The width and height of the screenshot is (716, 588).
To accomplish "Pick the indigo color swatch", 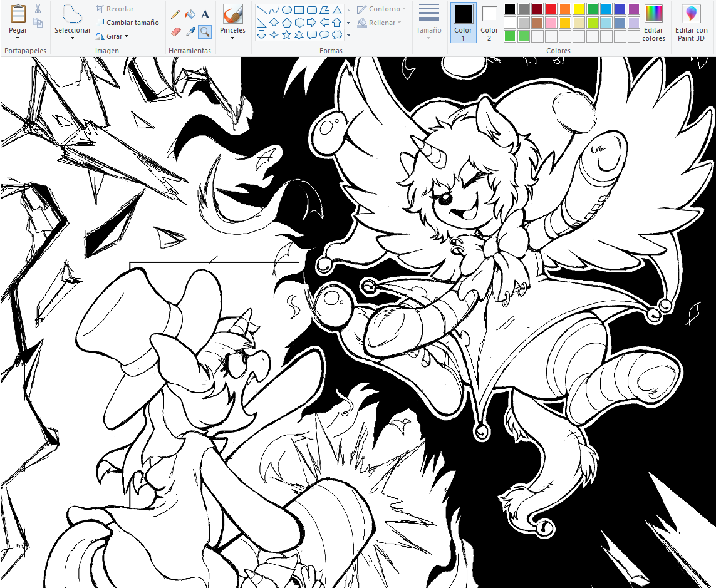I will click(x=620, y=9).
